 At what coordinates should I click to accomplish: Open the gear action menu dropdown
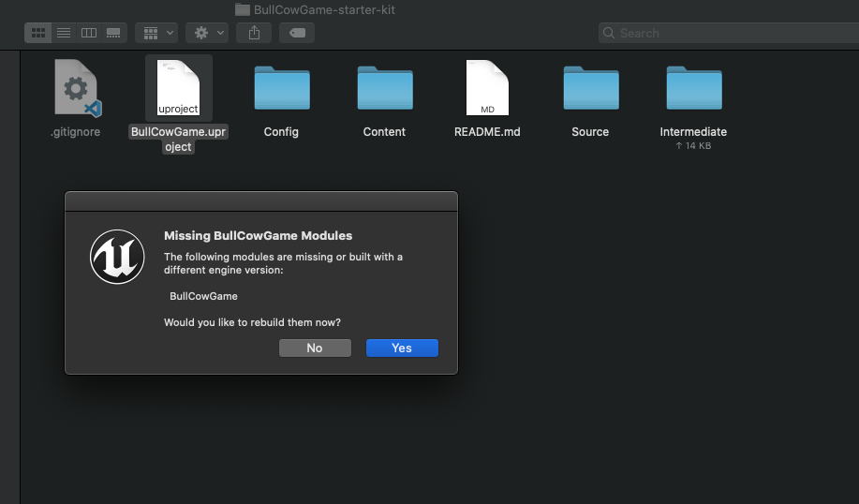[206, 33]
